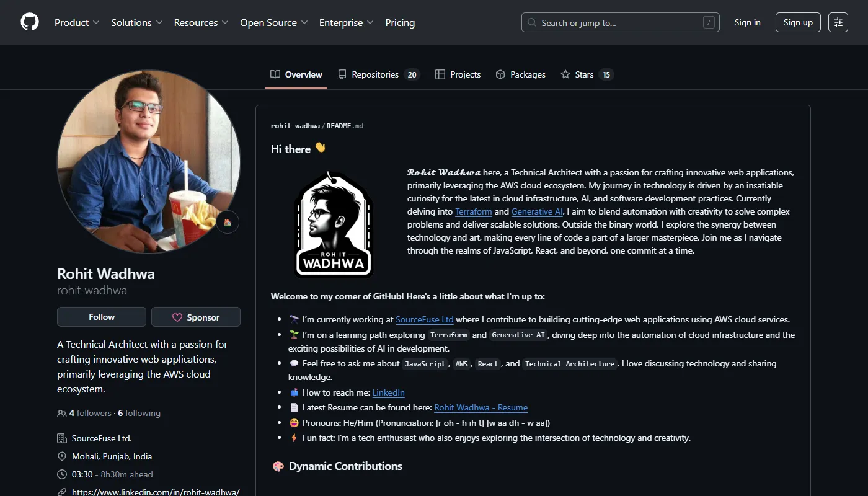The image size is (868, 496).
Task: Open the Resources dropdown
Action: 201,22
